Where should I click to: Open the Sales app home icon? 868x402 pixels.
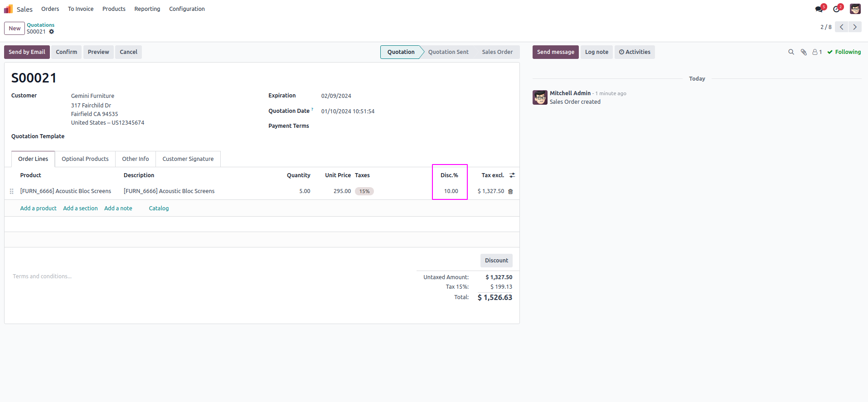[x=8, y=9]
